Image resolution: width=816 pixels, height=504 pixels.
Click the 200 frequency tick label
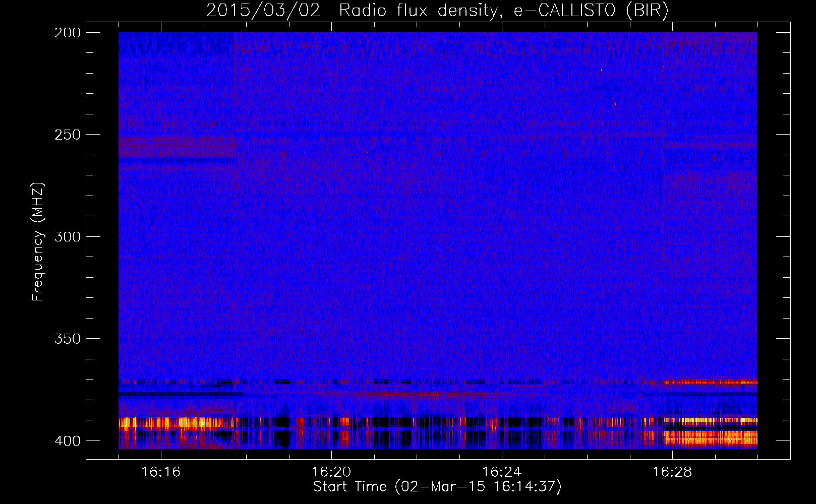pyautogui.click(x=68, y=33)
